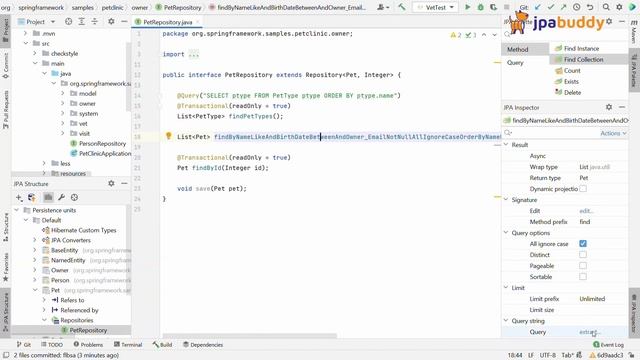The width and height of the screenshot is (640, 360).
Task: Expand the checkstyle folder
Action: (x=35, y=53)
